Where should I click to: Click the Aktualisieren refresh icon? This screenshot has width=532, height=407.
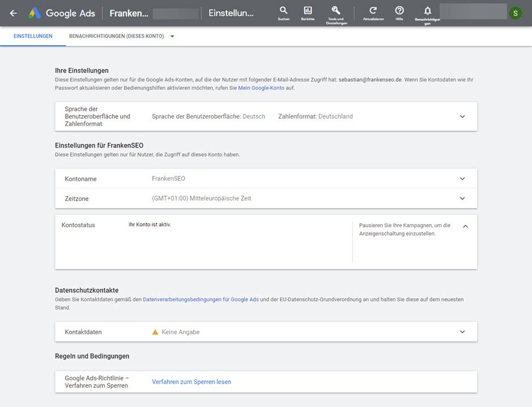[373, 11]
